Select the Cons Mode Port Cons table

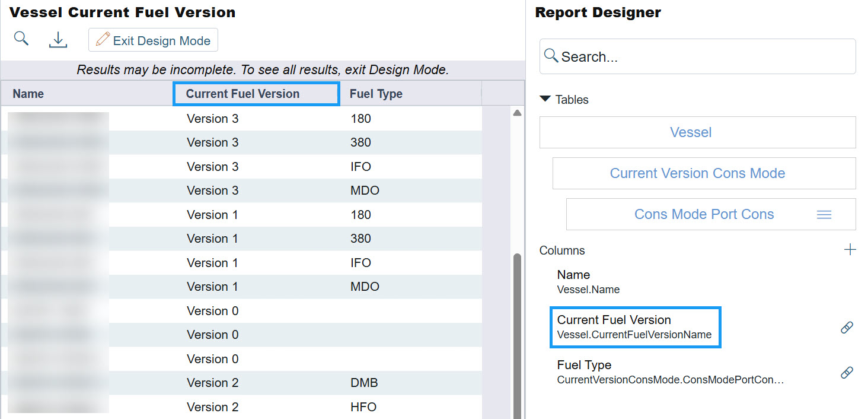pos(704,214)
